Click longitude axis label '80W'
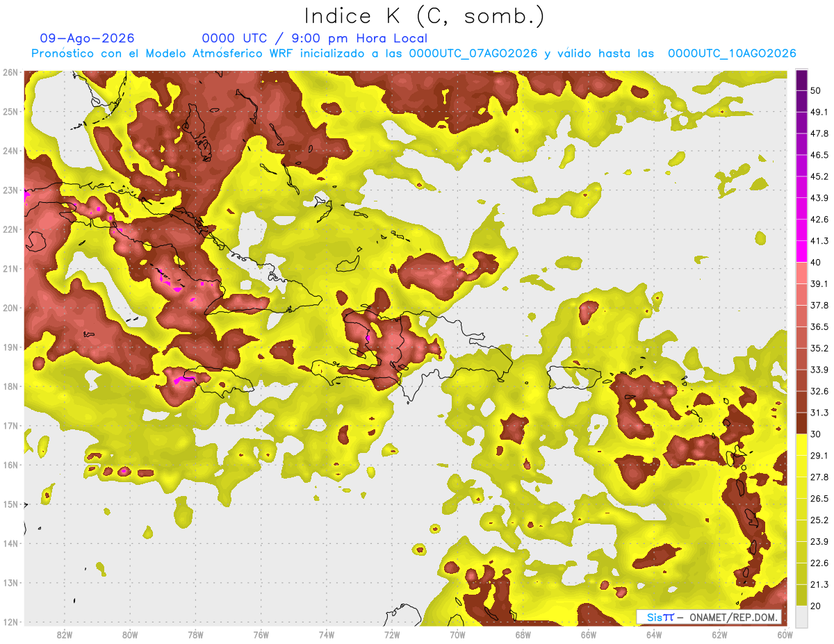The image size is (834, 644). 130,635
